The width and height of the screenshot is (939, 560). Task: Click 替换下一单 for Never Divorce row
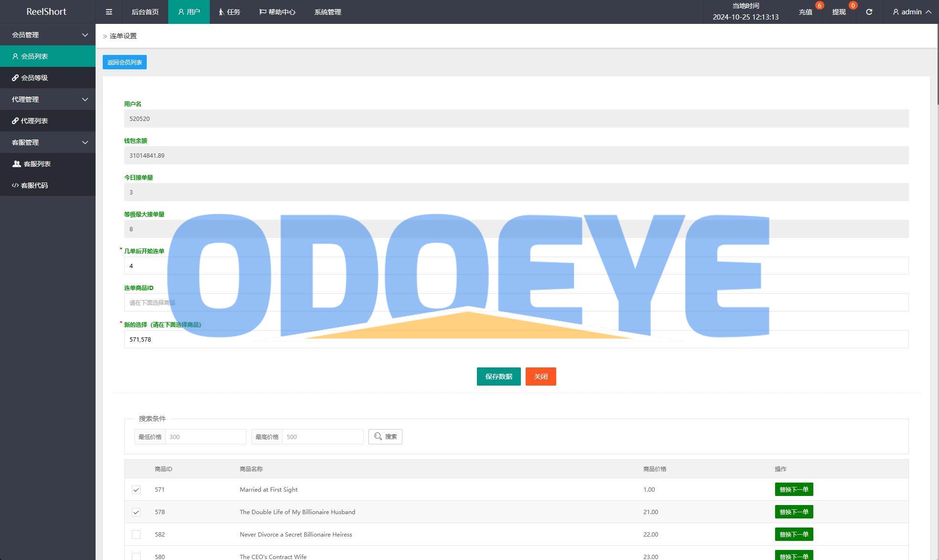tap(794, 534)
